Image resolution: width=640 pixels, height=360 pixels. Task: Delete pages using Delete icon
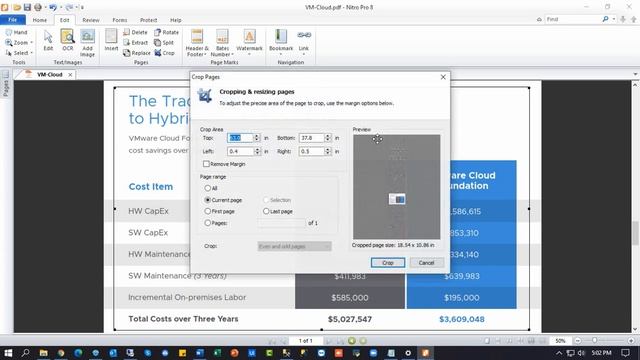pos(135,32)
